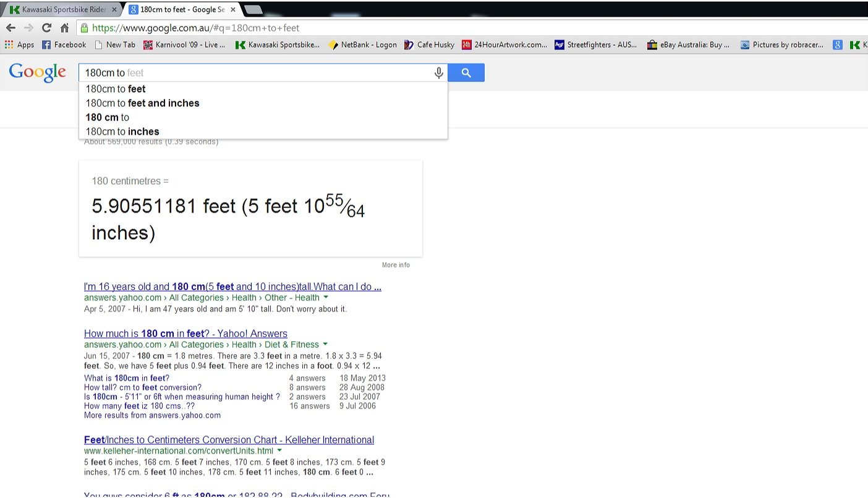Open the Apps bookmark shortcut
The height and width of the screenshot is (498, 868).
tap(19, 44)
